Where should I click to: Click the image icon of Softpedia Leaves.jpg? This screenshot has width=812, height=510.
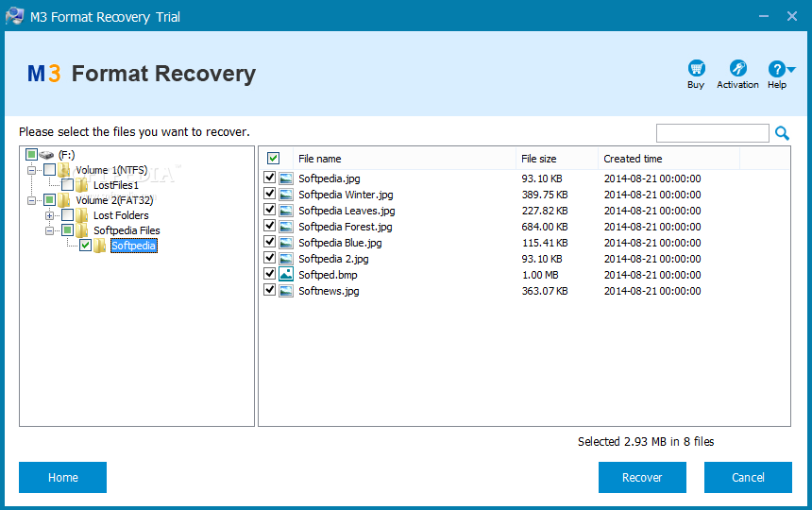[286, 211]
